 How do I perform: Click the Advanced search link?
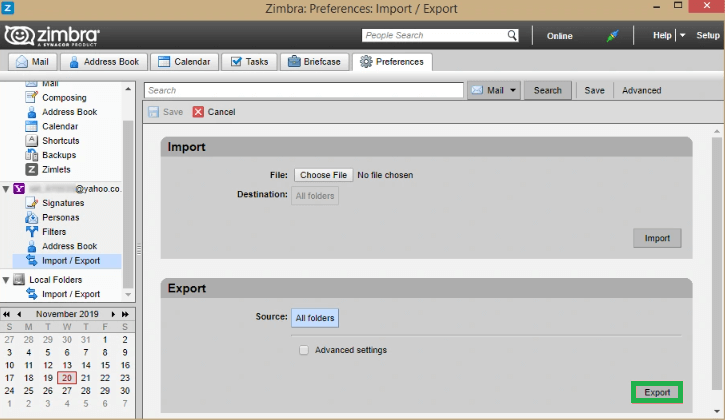tap(641, 90)
